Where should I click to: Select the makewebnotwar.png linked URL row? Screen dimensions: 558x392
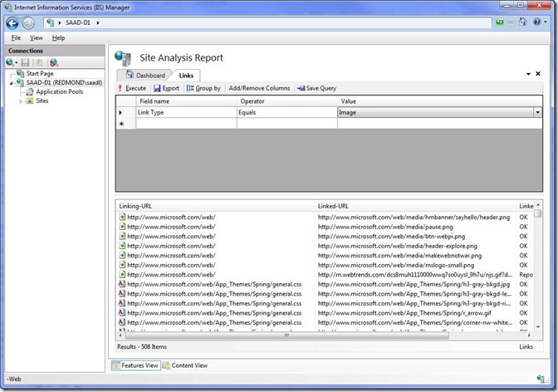click(399, 255)
